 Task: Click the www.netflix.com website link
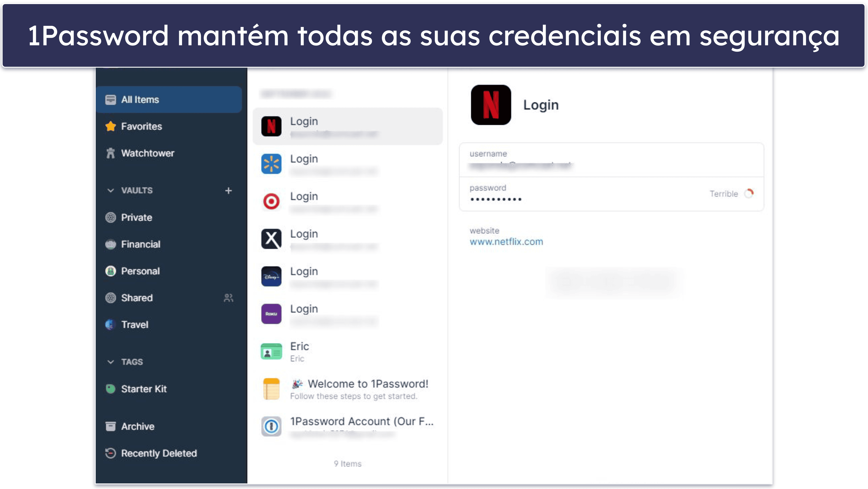506,241
